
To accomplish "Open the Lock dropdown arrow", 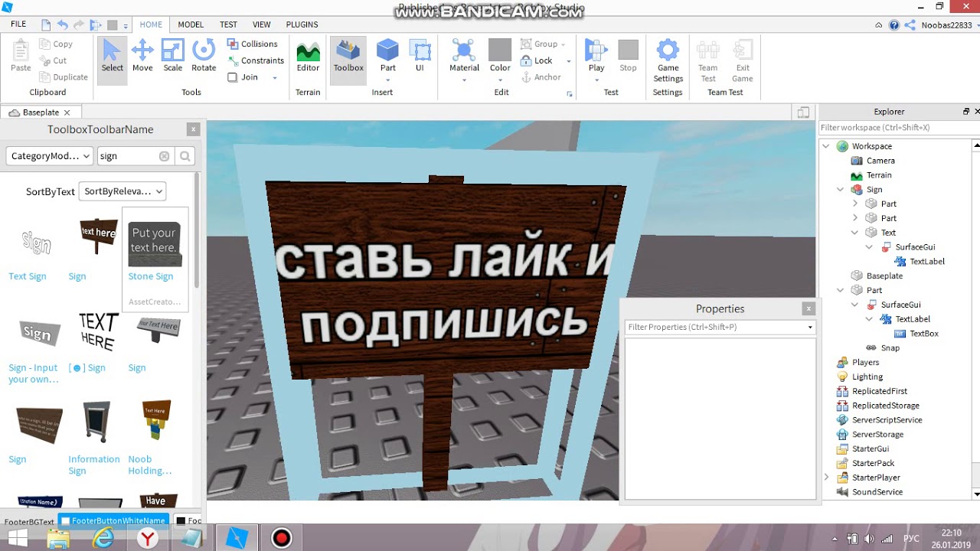I will click(x=568, y=61).
